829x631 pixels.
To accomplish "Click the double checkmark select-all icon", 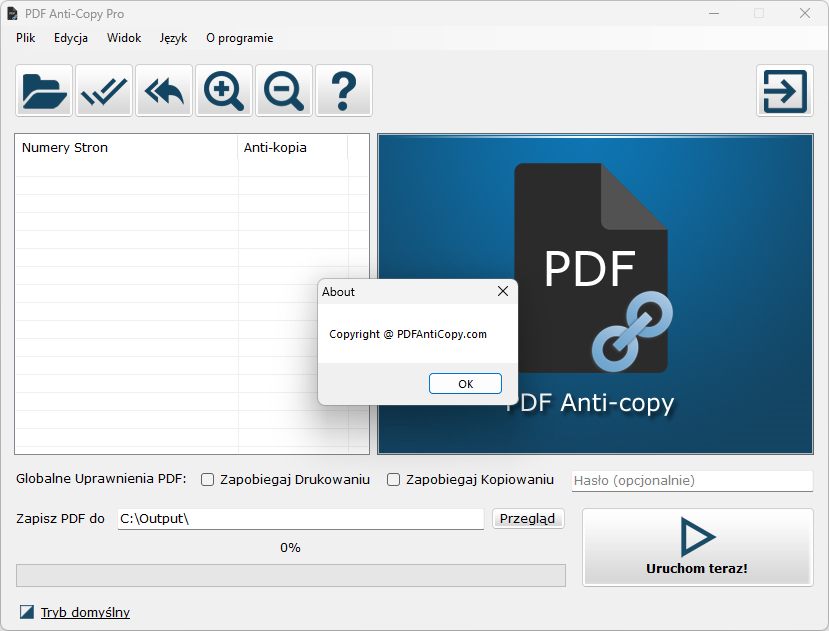I will click(104, 90).
